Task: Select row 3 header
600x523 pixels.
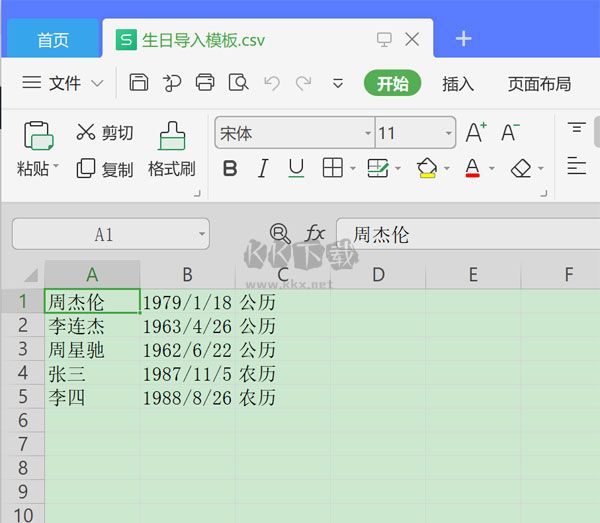Action: (23, 349)
